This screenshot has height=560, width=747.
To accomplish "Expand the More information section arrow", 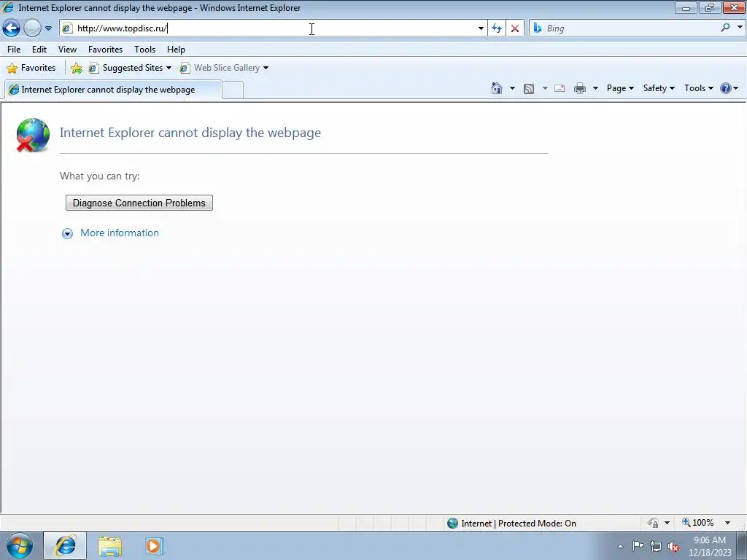I will click(67, 233).
